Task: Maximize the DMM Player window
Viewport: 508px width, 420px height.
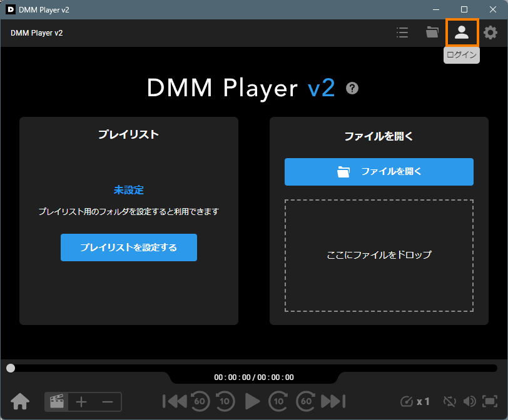Action: click(464, 10)
